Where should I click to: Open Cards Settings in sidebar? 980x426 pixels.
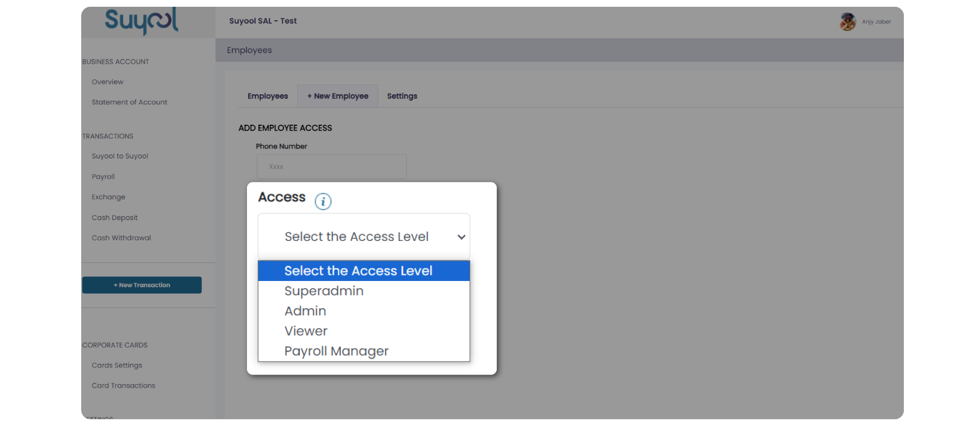(117, 366)
